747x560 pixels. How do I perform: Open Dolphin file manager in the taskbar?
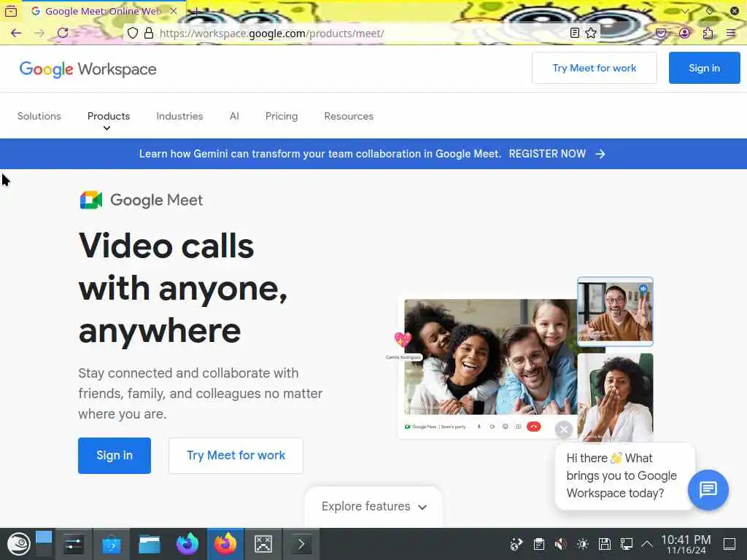[149, 544]
